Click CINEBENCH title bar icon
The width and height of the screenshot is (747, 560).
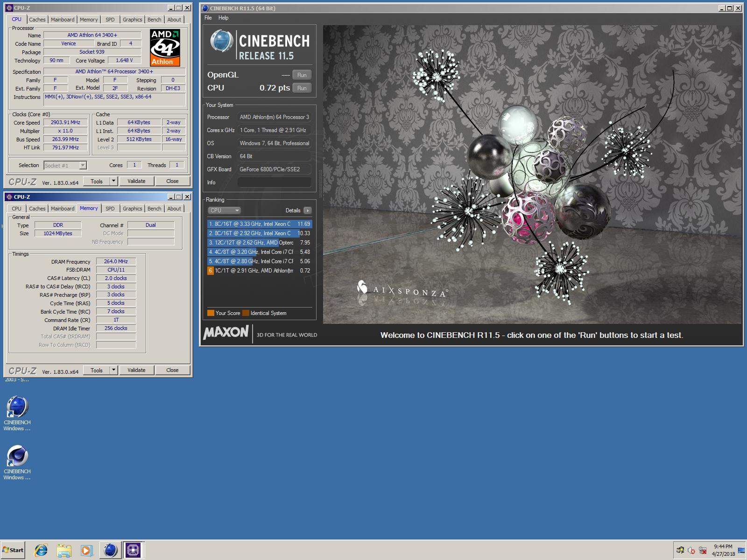[x=205, y=8]
